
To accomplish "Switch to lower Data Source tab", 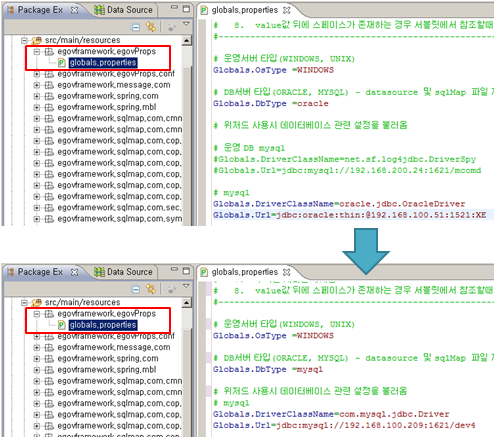I will click(123, 272).
